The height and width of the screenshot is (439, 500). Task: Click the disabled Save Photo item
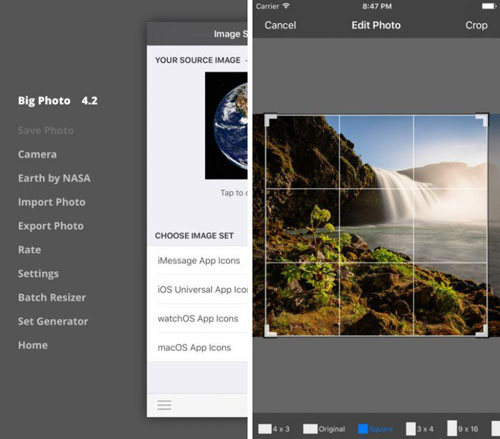tap(46, 130)
